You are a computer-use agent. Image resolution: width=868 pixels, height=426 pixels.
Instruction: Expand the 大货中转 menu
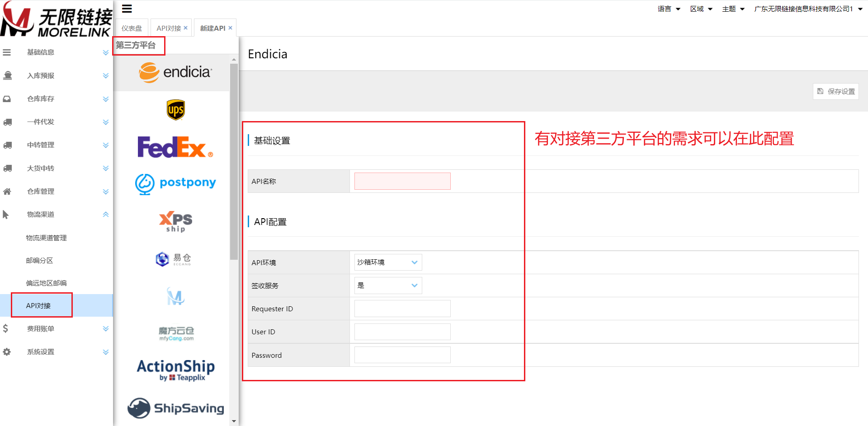pyautogui.click(x=105, y=168)
